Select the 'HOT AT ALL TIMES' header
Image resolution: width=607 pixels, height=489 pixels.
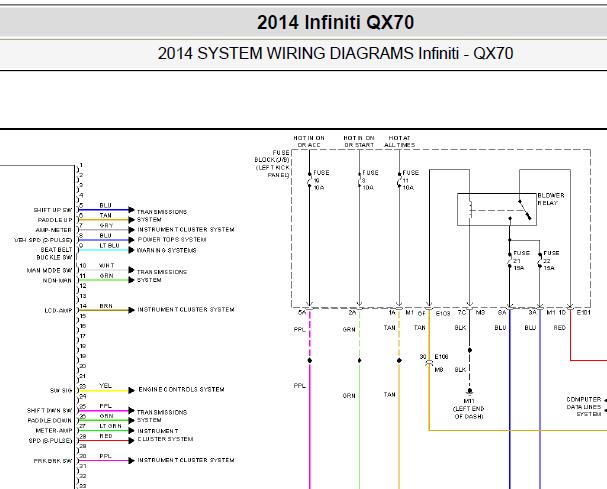pyautogui.click(x=400, y=141)
